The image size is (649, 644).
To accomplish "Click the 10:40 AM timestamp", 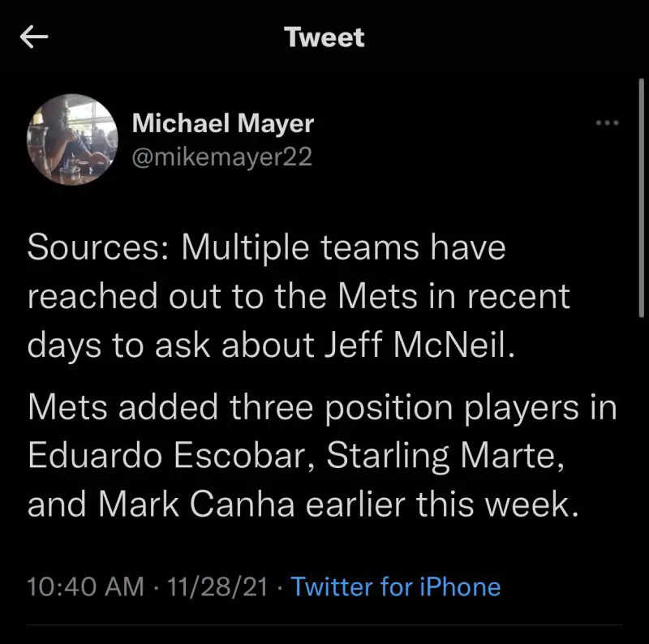I will coord(86,586).
